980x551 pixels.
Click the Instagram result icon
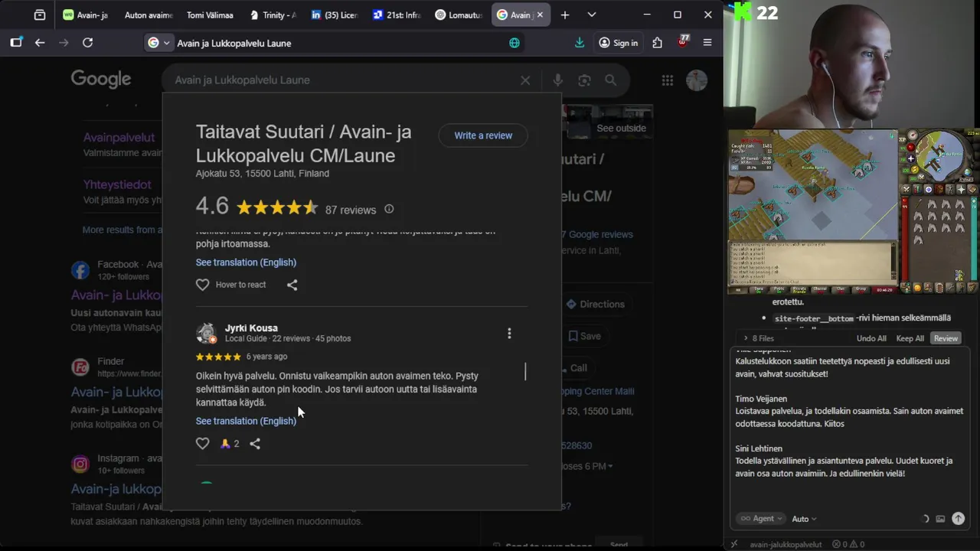pos(80,464)
